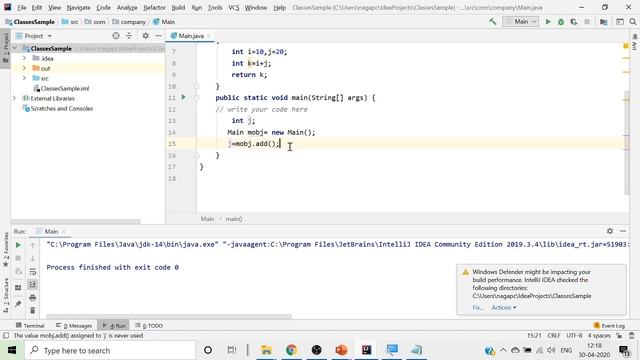Open Run panel settings gear
This screenshot has height=360, width=640.
[x=610, y=231]
